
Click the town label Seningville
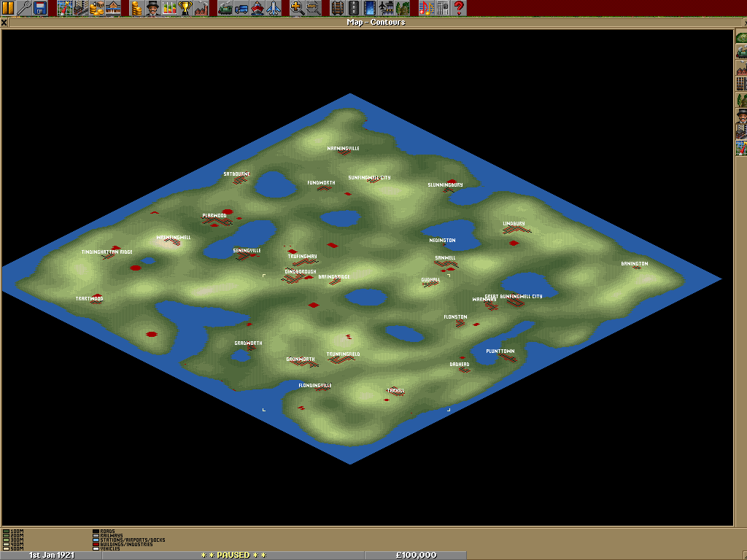(247, 251)
